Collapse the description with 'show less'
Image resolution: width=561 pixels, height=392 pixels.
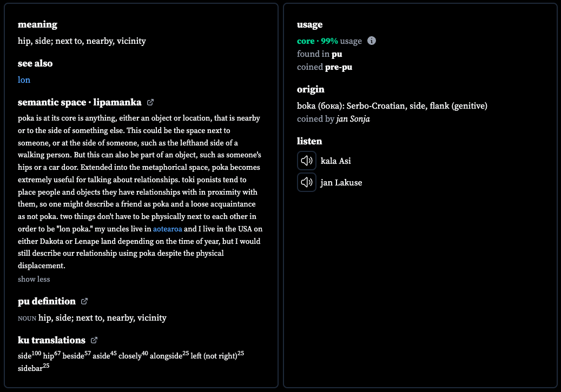tap(34, 280)
